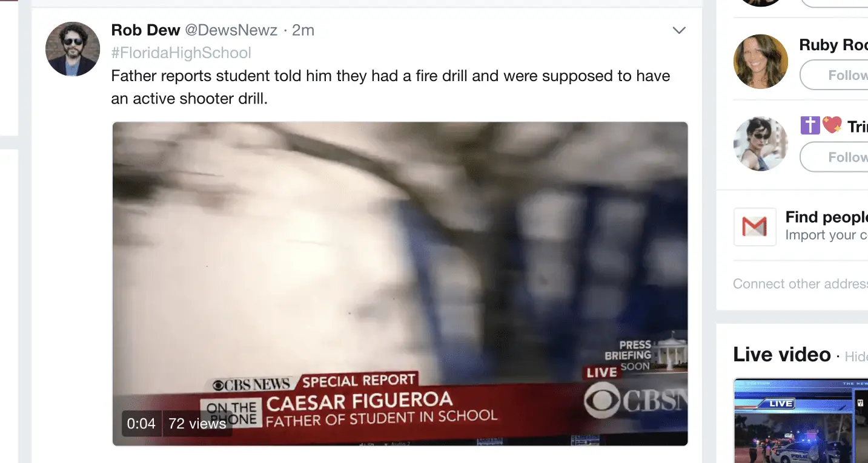Open the Connect other address books link
Screen dimensions: 868x463
pos(800,284)
